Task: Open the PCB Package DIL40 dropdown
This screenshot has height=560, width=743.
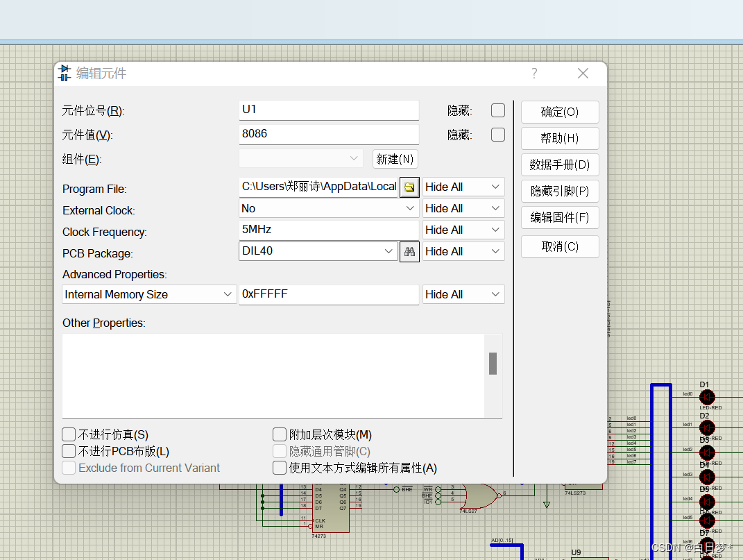Action: [391, 251]
